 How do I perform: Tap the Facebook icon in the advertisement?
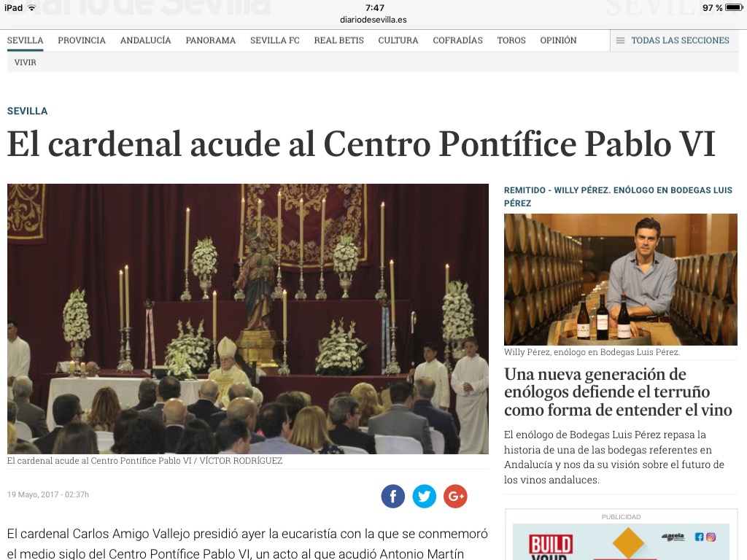point(699,537)
